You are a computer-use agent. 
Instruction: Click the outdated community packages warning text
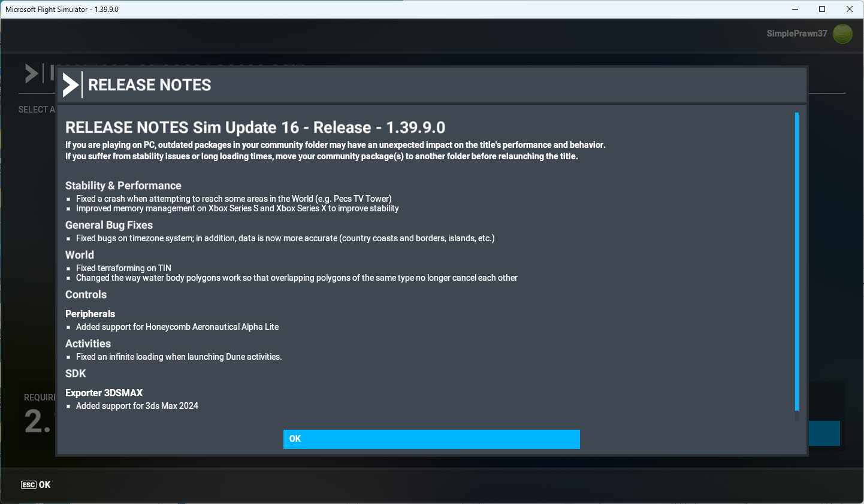tap(336, 150)
